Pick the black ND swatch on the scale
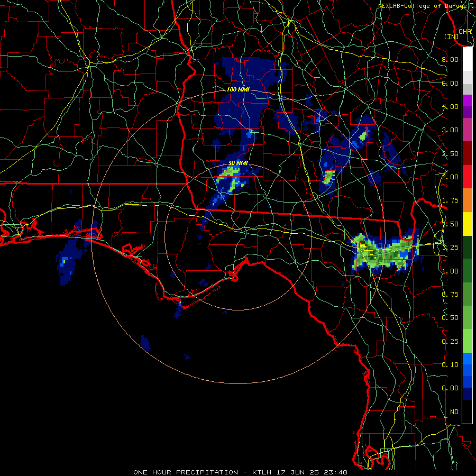The height and width of the screenshot is (476, 476). (467, 411)
